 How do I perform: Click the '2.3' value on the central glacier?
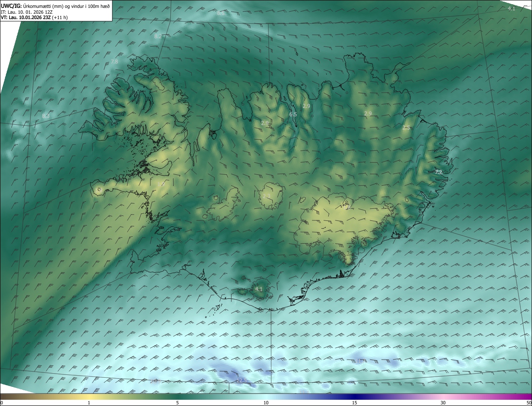click(x=266, y=196)
